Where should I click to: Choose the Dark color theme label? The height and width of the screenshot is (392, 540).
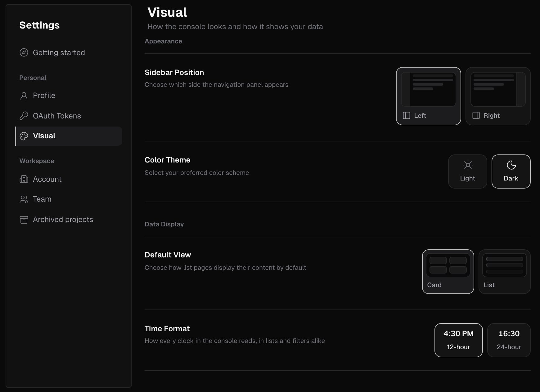coord(511,178)
